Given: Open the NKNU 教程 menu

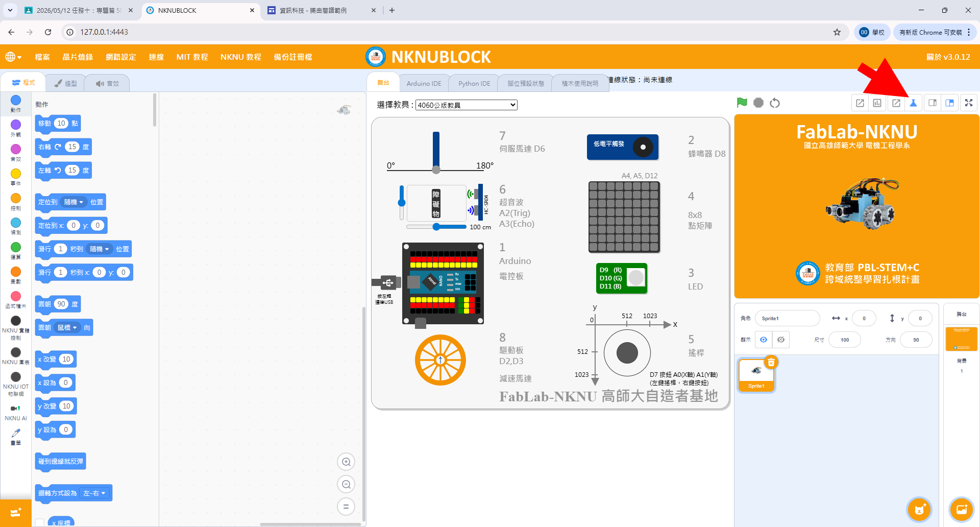Looking at the screenshot, I should (241, 57).
